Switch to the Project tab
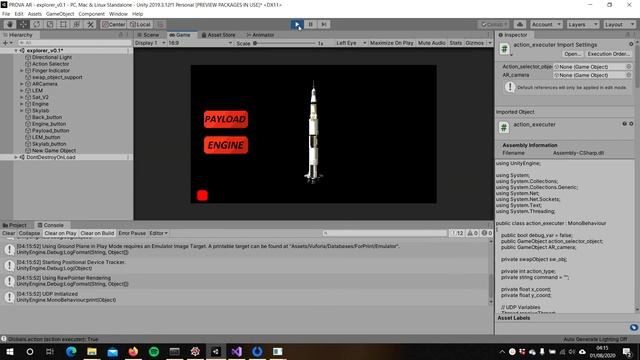Viewport: 640px width, 360px height. click(x=15, y=225)
